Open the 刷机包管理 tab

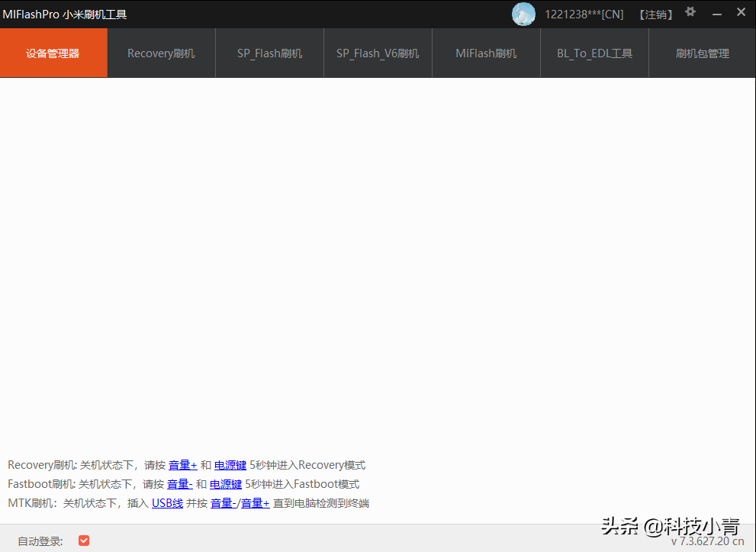tap(702, 53)
